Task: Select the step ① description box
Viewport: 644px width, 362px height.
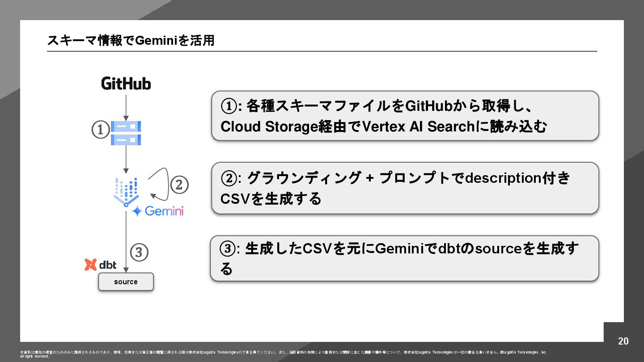Action: (405, 116)
